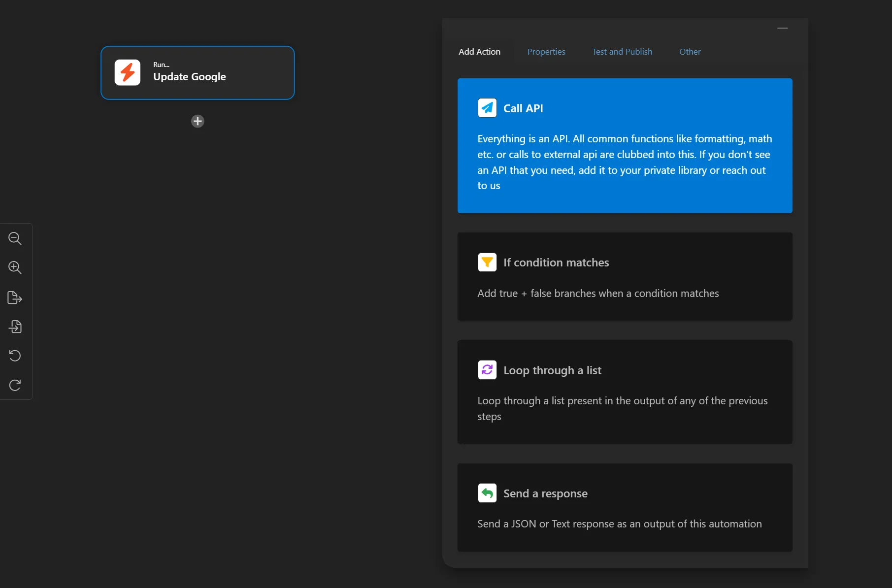Switch to the Add Action tab
The image size is (892, 588).
[x=479, y=52]
